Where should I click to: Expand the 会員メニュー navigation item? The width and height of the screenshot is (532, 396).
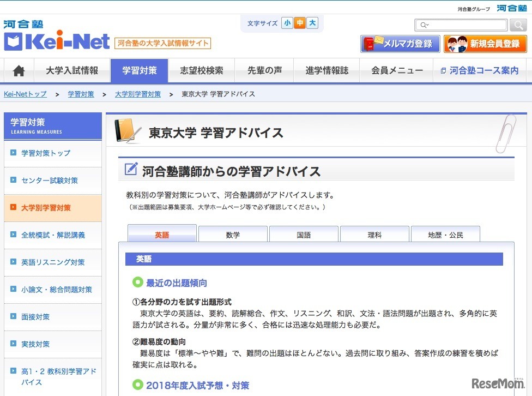pos(396,70)
